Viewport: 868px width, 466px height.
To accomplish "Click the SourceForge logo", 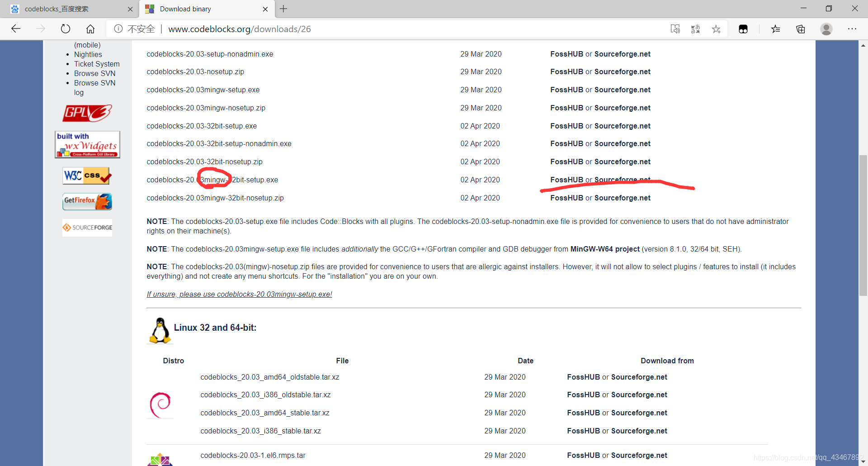I will pos(87,228).
